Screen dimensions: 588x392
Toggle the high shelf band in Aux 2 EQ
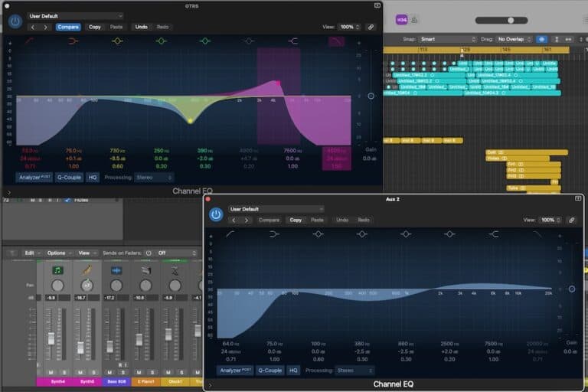tap(494, 234)
